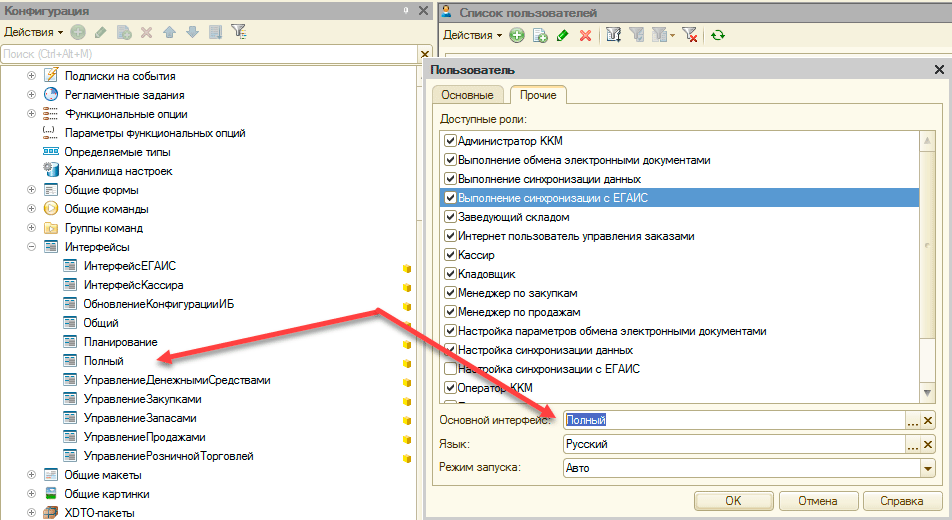The height and width of the screenshot is (520, 952).
Task: Clear the Язык field with its X
Action: [x=928, y=445]
